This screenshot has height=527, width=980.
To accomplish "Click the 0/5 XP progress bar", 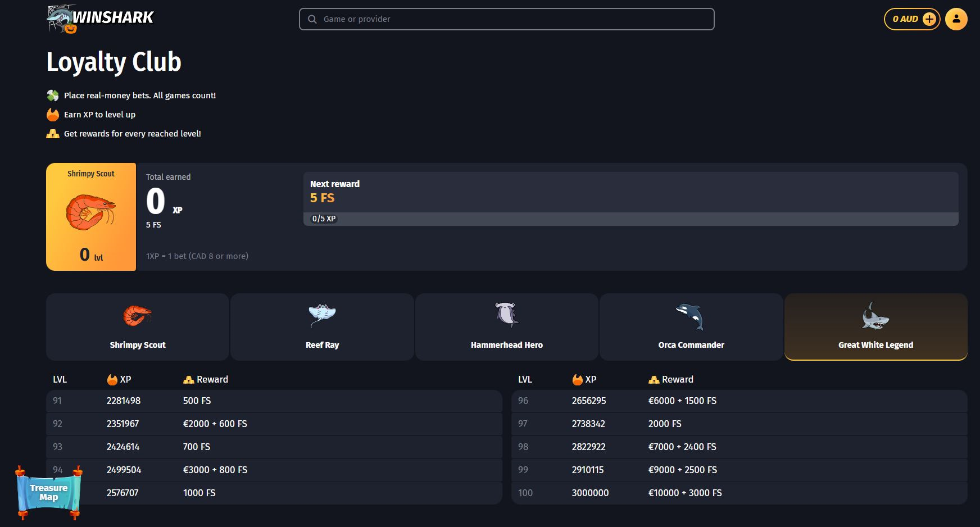I will pos(630,219).
